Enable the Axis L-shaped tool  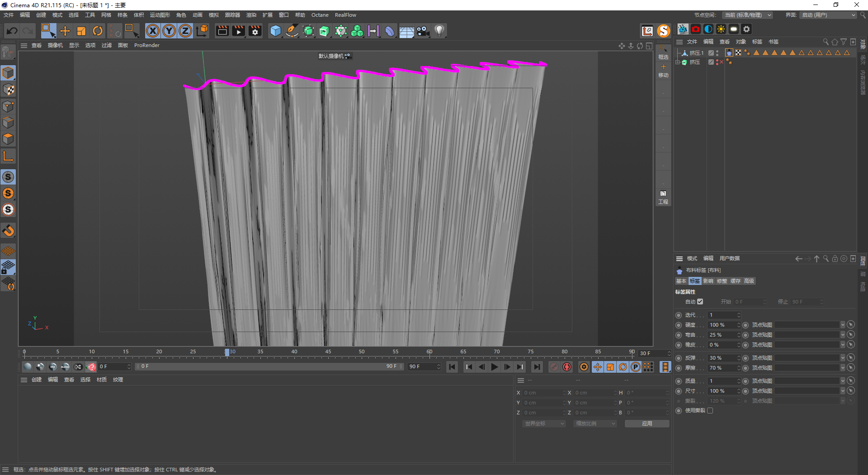(8, 156)
